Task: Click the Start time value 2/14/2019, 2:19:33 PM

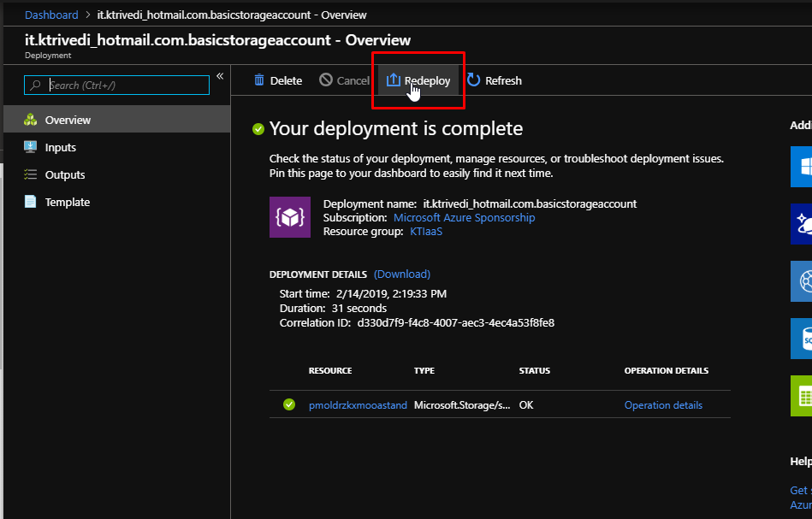Action: [x=391, y=294]
